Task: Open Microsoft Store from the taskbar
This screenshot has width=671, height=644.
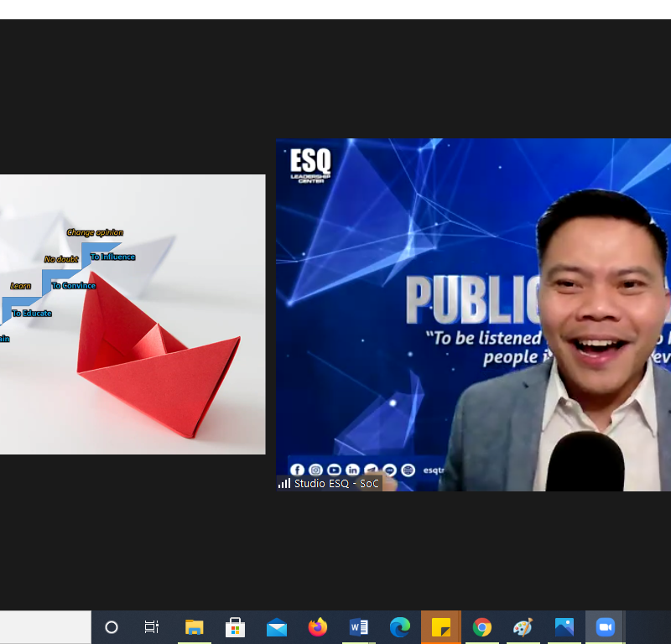Action: tap(235, 627)
